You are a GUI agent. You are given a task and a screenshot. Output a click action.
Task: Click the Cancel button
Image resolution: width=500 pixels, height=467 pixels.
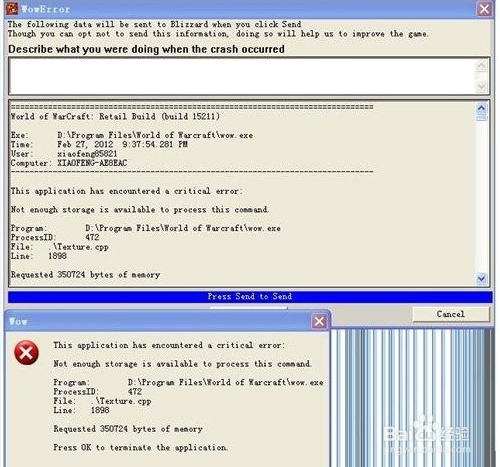(451, 314)
